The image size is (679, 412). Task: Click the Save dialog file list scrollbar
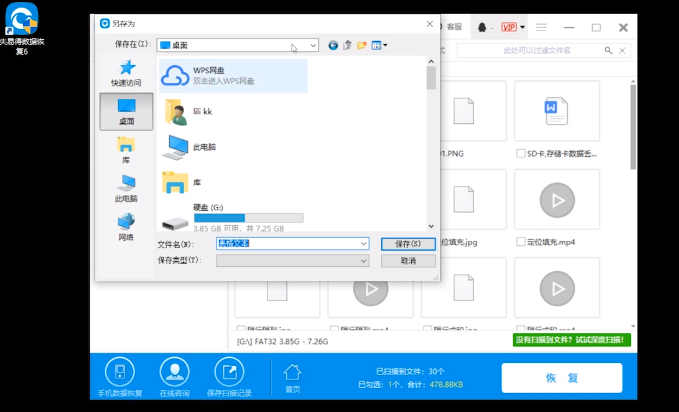(431, 78)
